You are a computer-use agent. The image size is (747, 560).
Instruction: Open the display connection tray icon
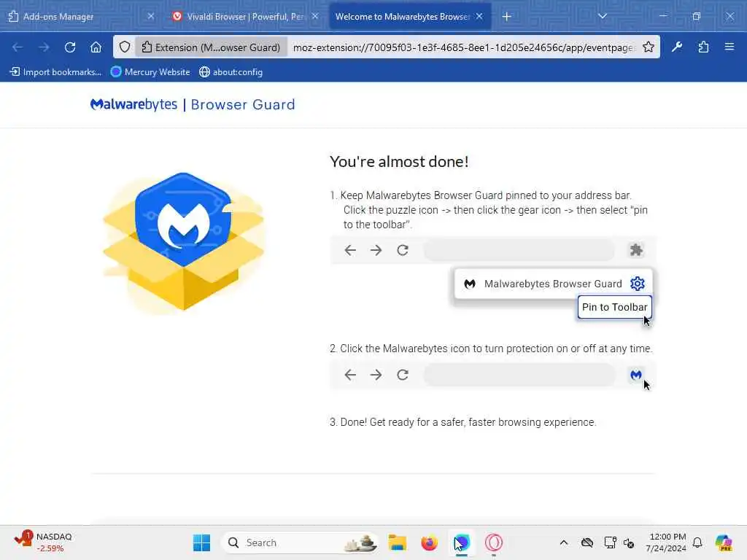coord(610,542)
